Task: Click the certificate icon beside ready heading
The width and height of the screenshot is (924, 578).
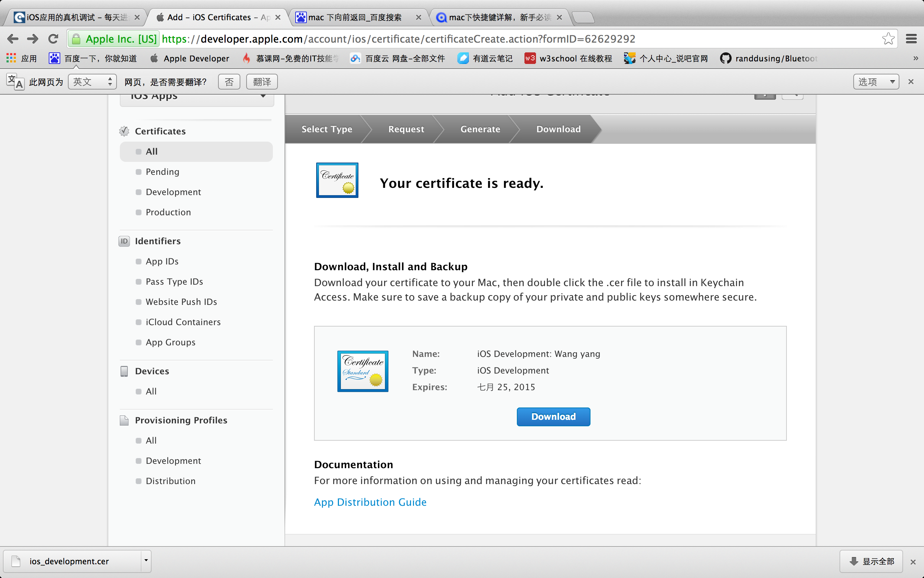Action: click(x=337, y=180)
